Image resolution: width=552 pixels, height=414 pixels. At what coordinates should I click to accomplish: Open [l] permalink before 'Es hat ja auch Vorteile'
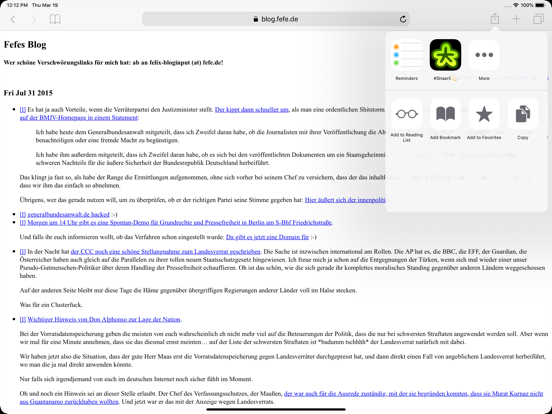tap(23, 109)
